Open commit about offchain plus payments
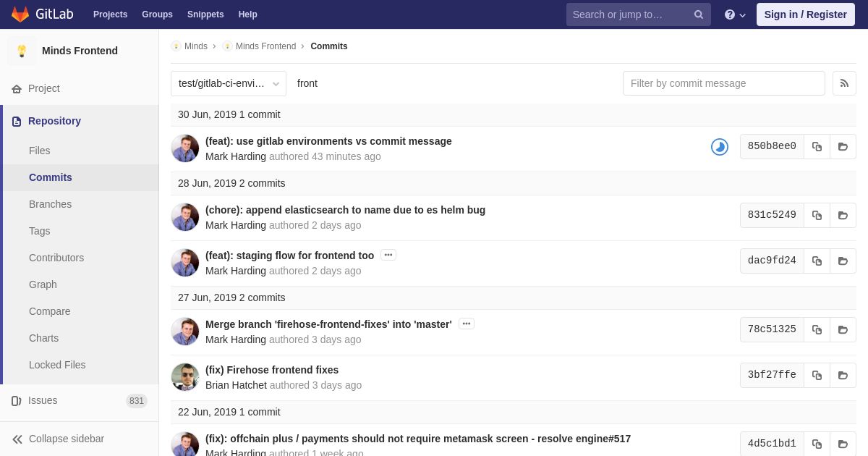 pos(418,439)
